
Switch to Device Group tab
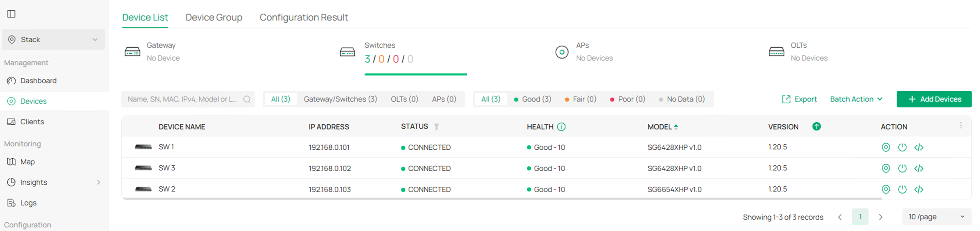point(214,17)
